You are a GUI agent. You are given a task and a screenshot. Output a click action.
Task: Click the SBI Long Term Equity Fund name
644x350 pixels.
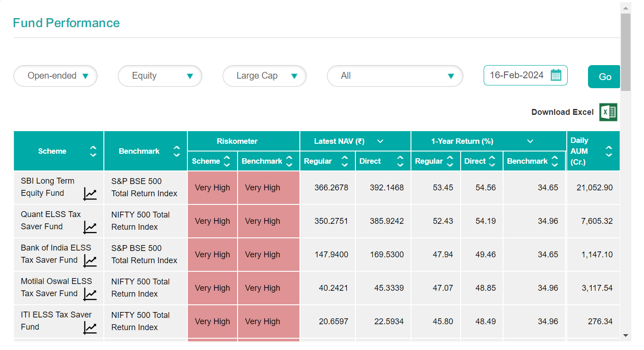[x=47, y=187]
